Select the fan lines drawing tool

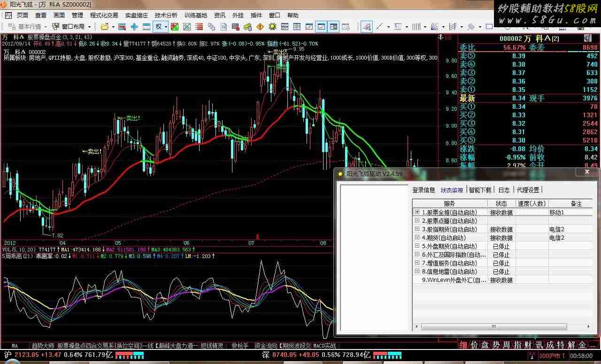point(434,27)
